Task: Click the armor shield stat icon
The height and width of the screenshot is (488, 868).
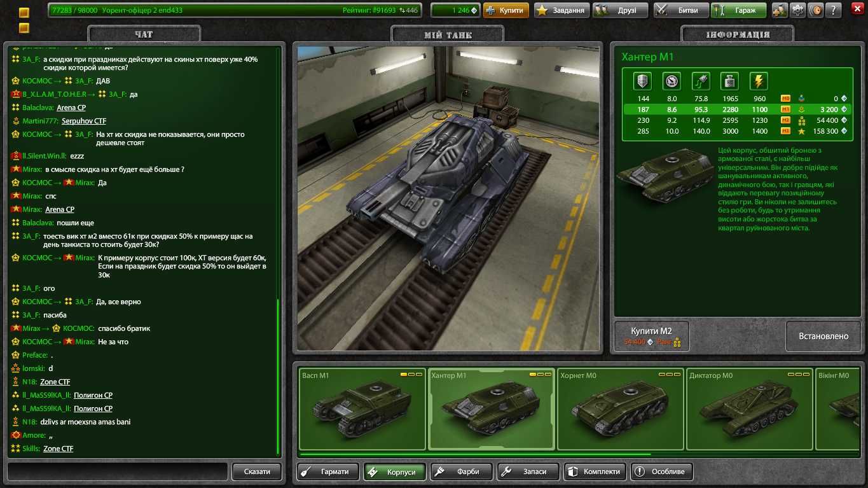Action: [x=643, y=81]
